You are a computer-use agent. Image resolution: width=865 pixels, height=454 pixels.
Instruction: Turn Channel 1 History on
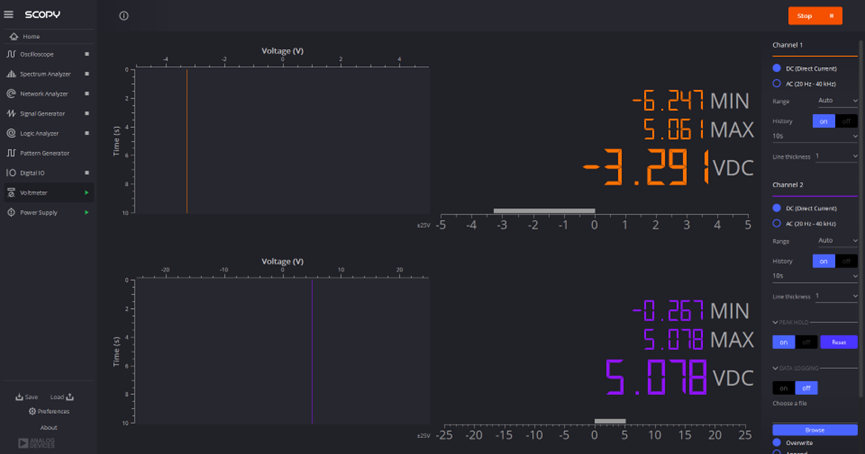824,121
